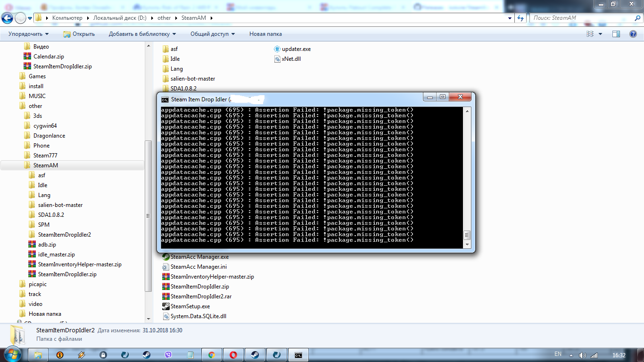Navigate to Компьютер in the address bar
This screenshot has width=644, height=362.
point(67,18)
